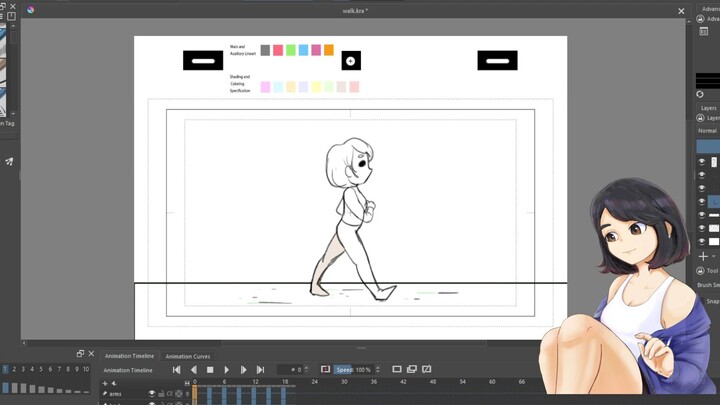
Task: Lock the Advanced Color docker
Action: click(x=700, y=19)
